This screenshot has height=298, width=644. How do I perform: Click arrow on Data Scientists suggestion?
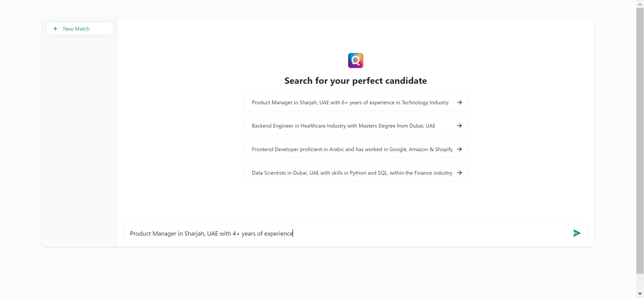459,173
